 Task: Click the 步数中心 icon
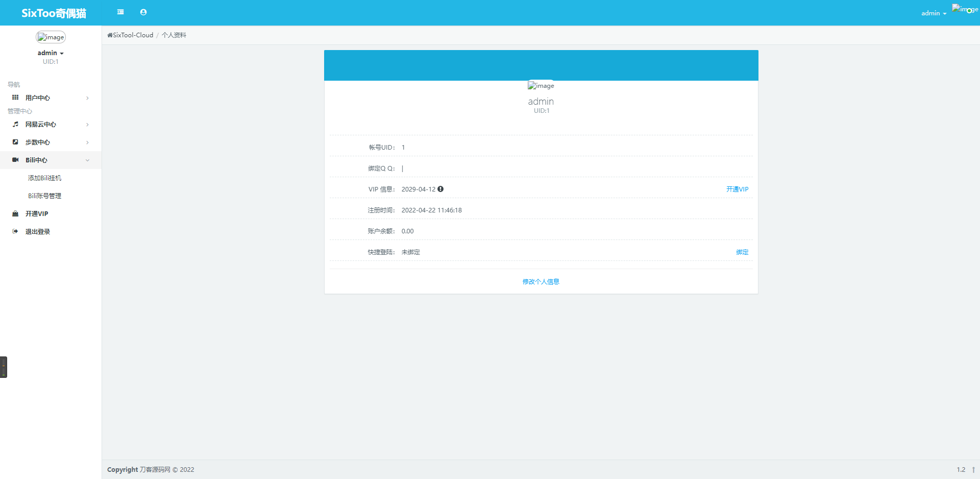click(x=15, y=142)
